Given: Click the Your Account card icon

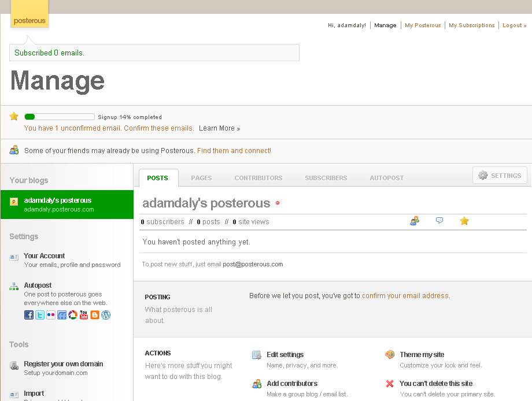Looking at the screenshot, I should 14,258.
